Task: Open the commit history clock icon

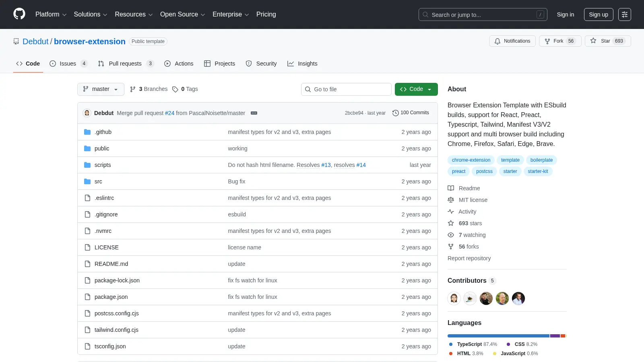Action: [396, 113]
